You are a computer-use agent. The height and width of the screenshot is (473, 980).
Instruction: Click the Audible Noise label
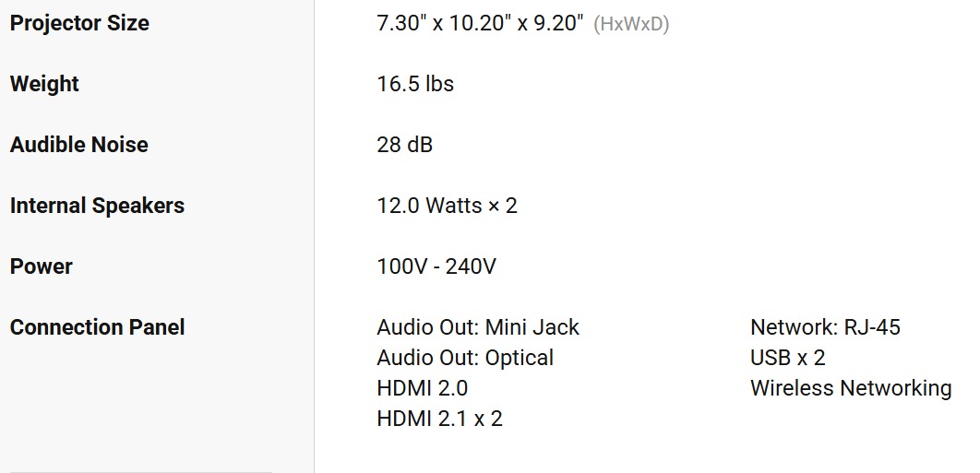(79, 145)
